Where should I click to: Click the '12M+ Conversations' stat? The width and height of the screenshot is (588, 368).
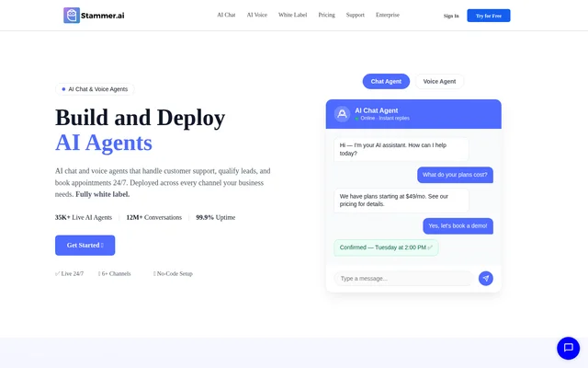[x=153, y=217]
